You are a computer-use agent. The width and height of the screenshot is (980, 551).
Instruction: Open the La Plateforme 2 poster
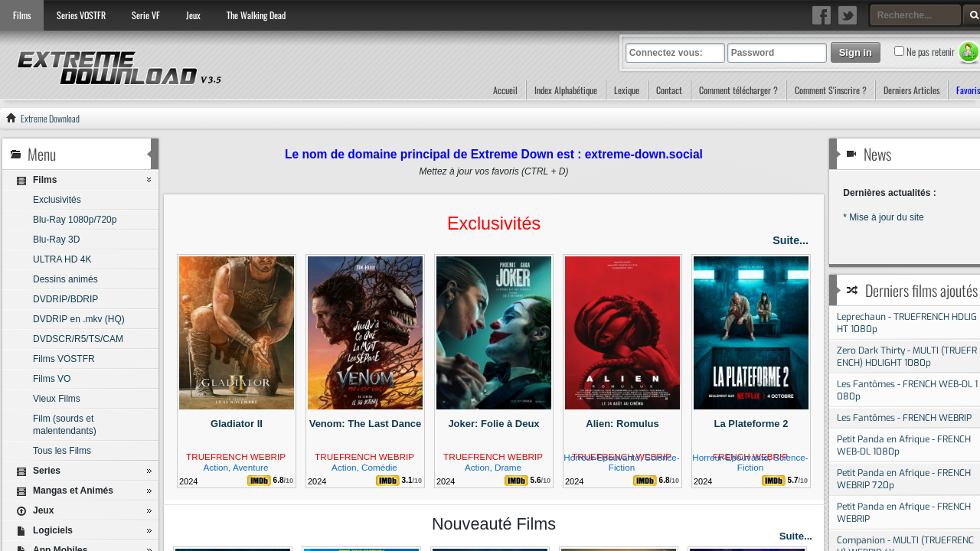[x=751, y=333]
